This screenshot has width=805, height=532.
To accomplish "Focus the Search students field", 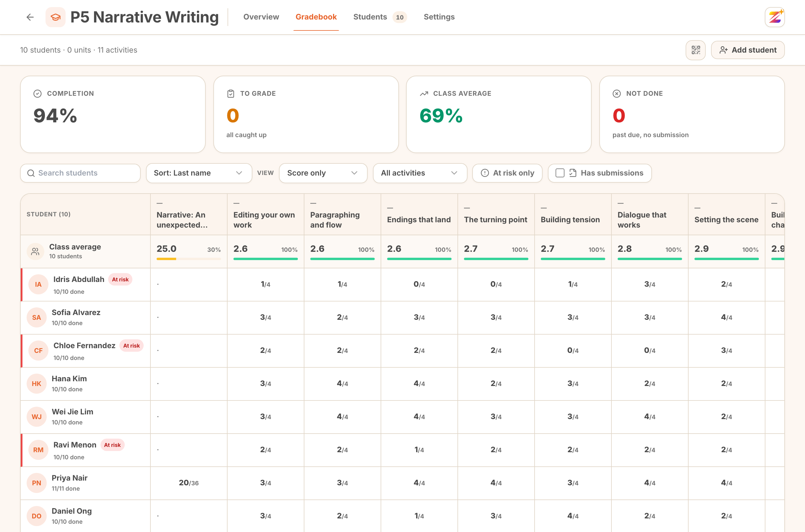I will coord(80,173).
